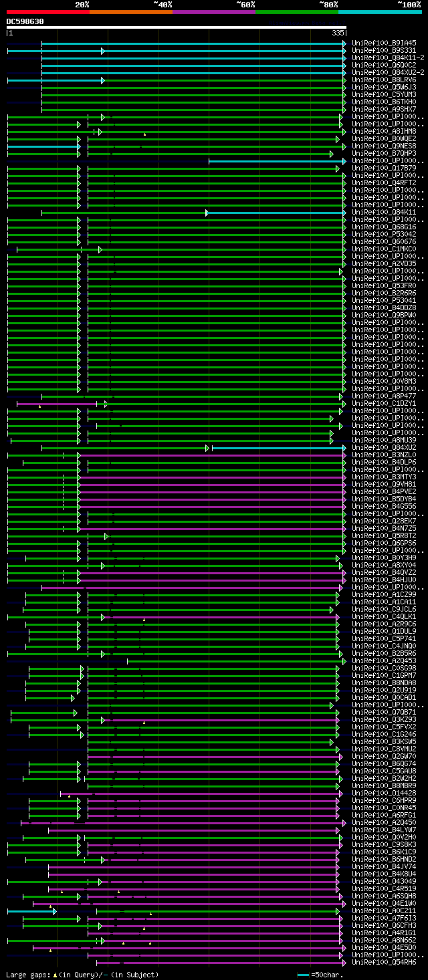The width and height of the screenshot is (428, 980).
Task: Select label UniRef100_B4DDZ8
Action: click(x=384, y=308)
